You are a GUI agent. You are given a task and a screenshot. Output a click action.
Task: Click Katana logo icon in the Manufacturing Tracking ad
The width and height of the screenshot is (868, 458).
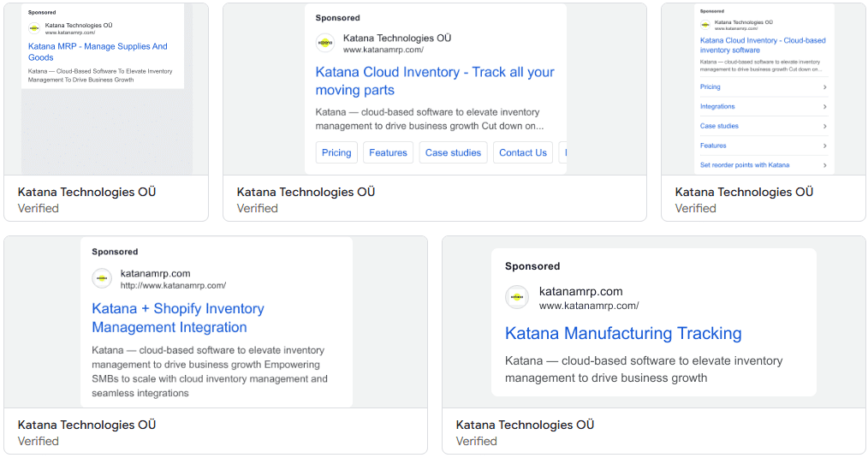click(x=517, y=297)
